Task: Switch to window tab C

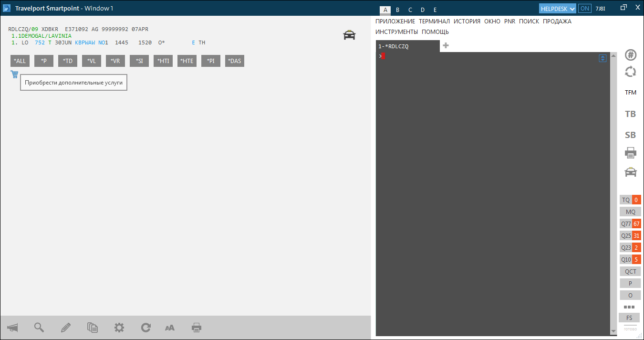Action: [x=410, y=10]
